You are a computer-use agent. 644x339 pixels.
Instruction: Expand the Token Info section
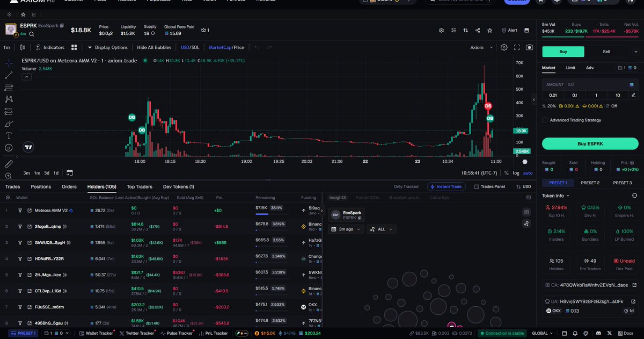coord(555,196)
